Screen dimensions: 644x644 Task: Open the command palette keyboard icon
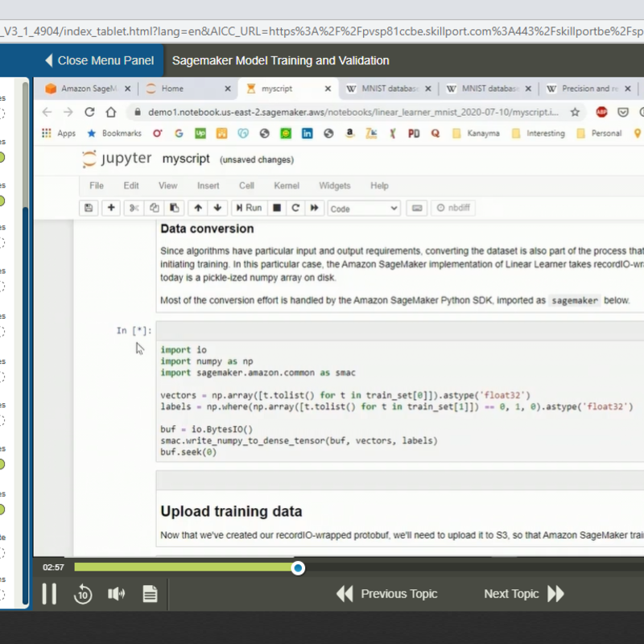[x=417, y=208]
